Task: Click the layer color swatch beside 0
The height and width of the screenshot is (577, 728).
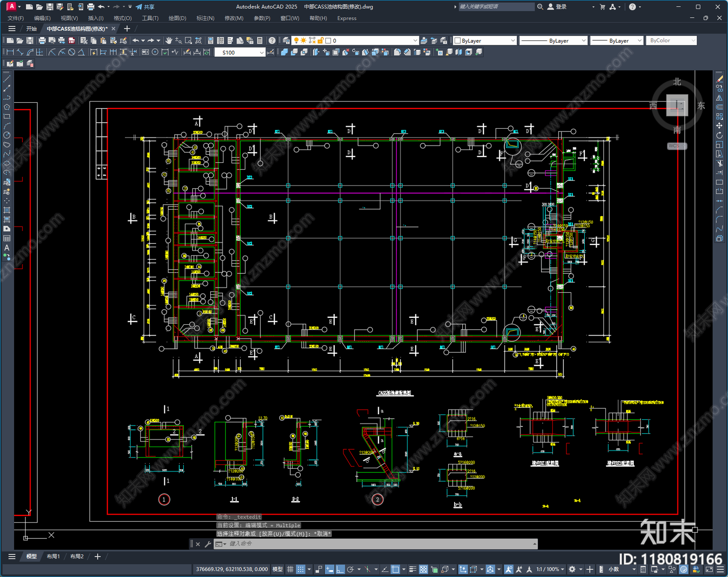Action: point(328,40)
